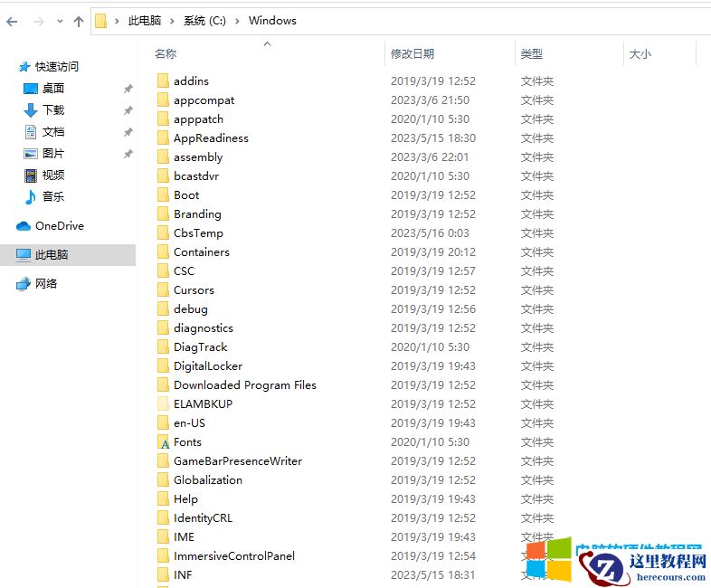Select the addins folder icon
The height and width of the screenshot is (588, 711).
(x=163, y=81)
